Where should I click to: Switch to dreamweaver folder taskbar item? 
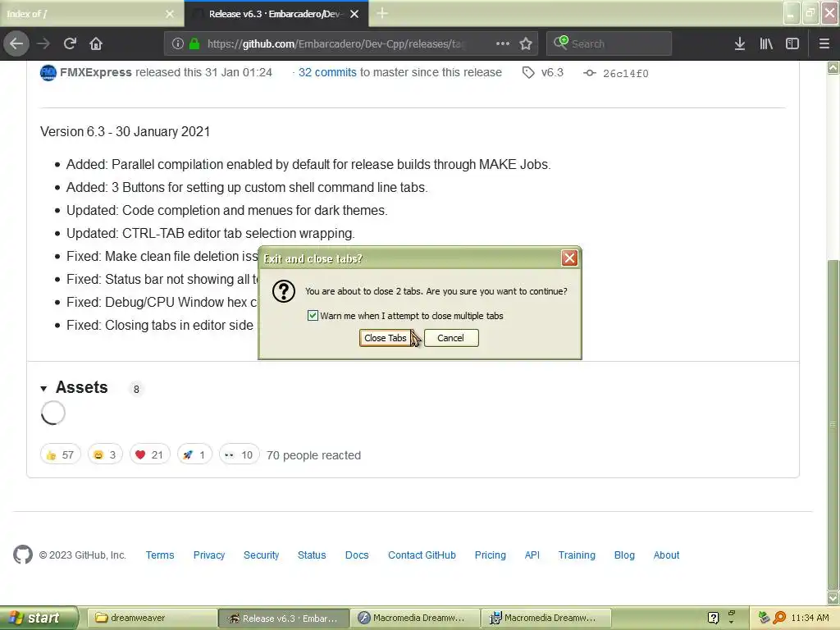coord(151,618)
